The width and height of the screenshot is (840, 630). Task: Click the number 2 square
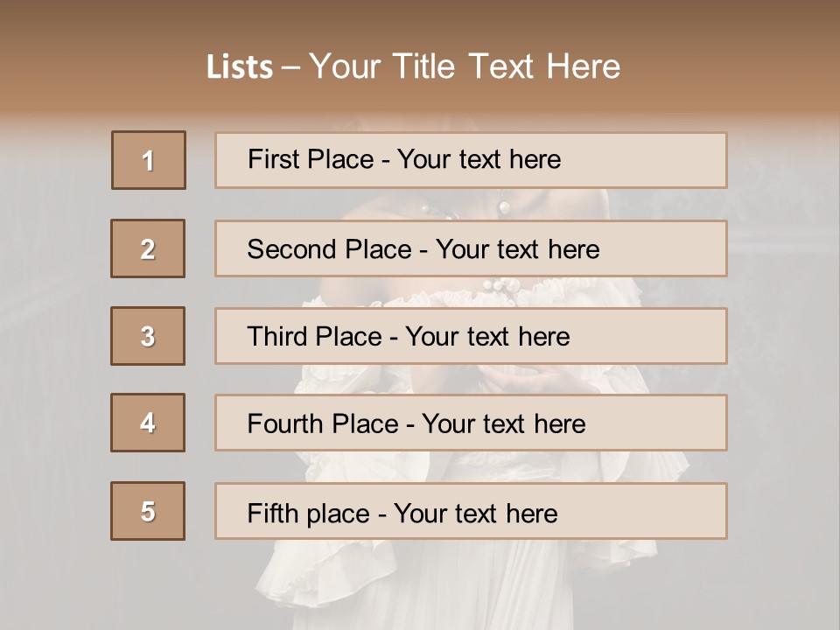point(148,248)
